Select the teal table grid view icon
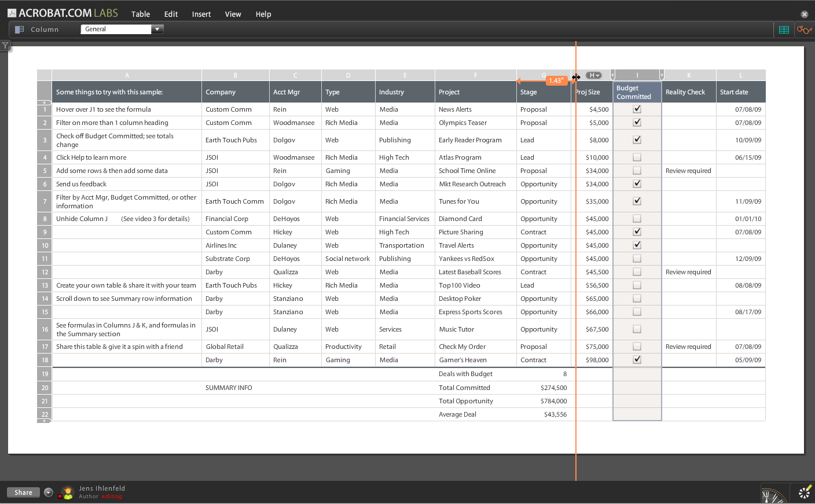815x504 pixels. (x=784, y=29)
